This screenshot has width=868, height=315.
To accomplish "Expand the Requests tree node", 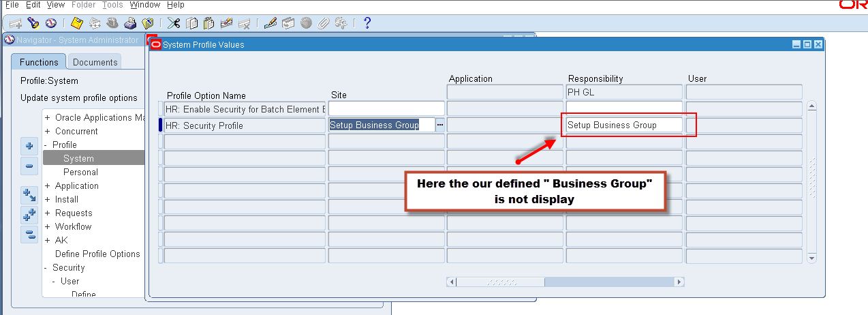I will pyautogui.click(x=48, y=213).
